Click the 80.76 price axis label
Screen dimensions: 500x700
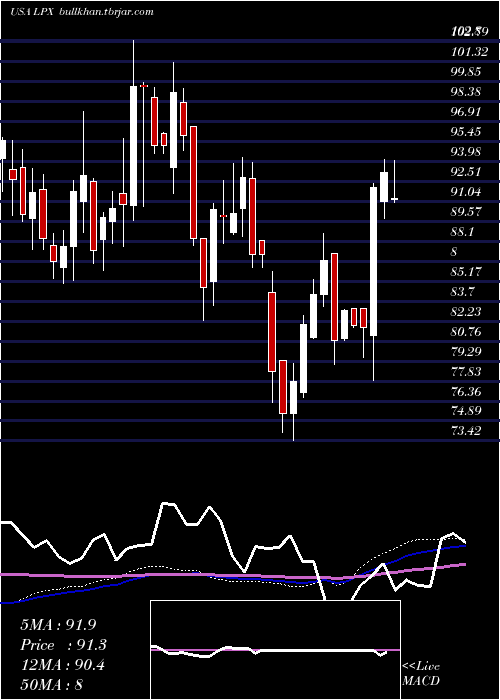click(468, 332)
